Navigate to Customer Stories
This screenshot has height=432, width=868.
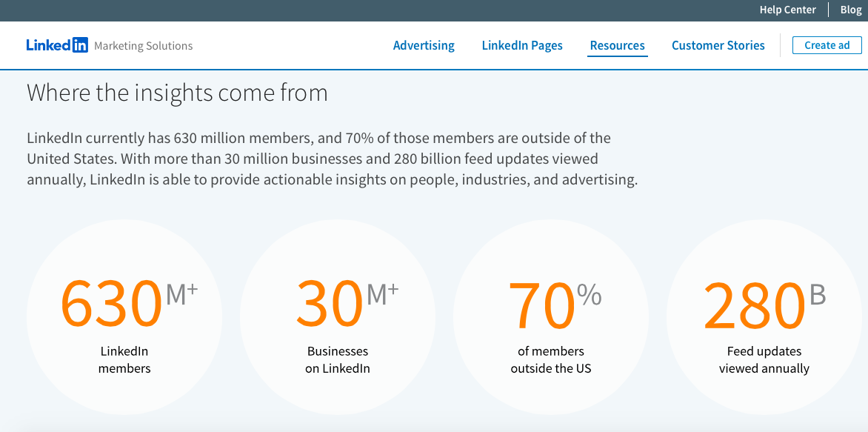[x=718, y=45]
